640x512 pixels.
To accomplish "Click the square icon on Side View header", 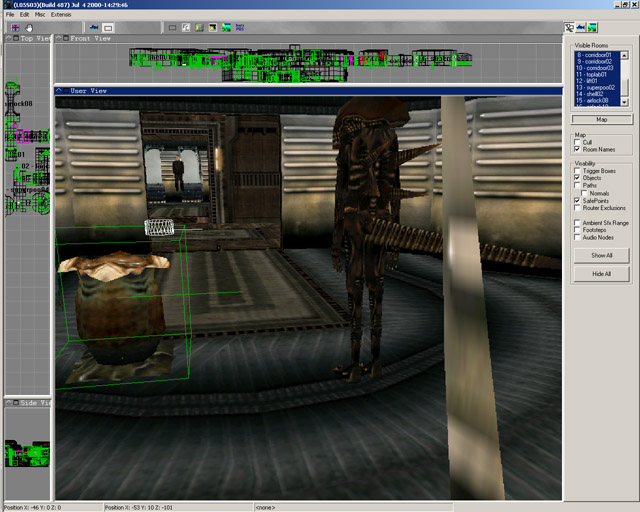I will [x=16, y=403].
